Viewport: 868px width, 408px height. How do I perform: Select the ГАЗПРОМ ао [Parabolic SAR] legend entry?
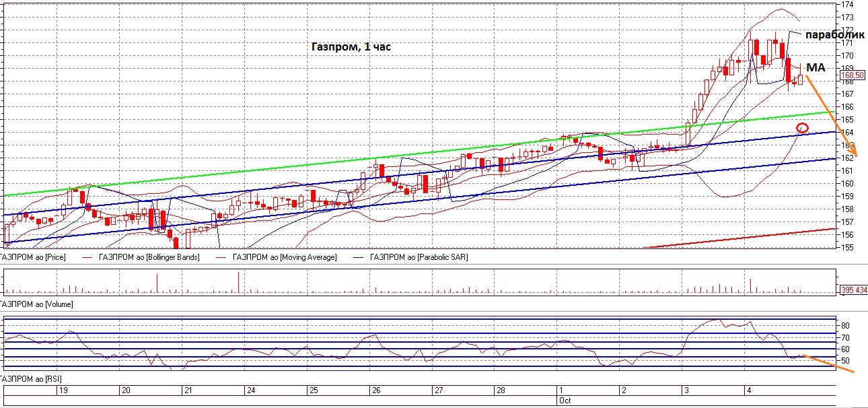pyautogui.click(x=418, y=257)
